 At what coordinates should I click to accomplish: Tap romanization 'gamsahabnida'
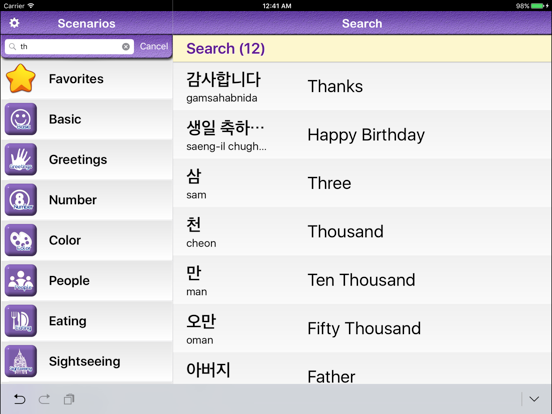(x=222, y=98)
